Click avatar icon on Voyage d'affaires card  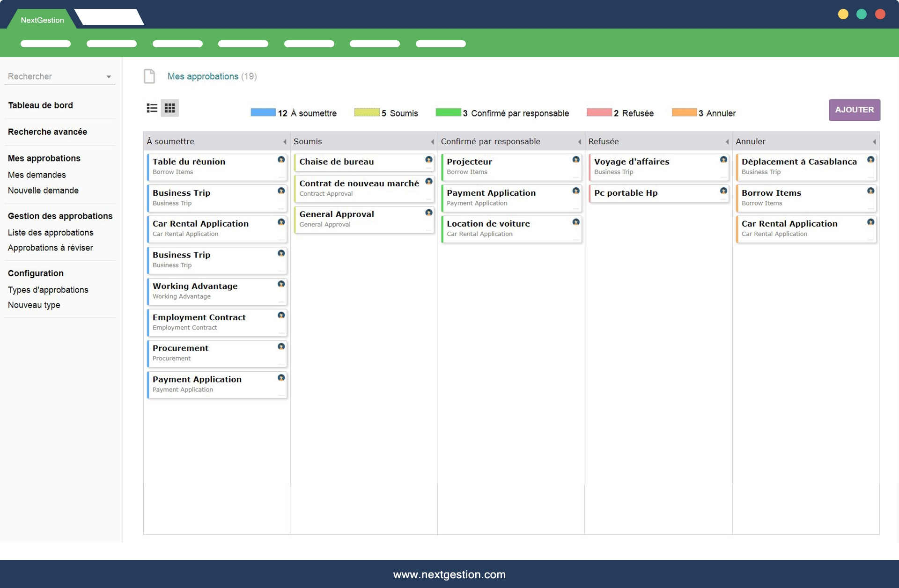click(723, 160)
